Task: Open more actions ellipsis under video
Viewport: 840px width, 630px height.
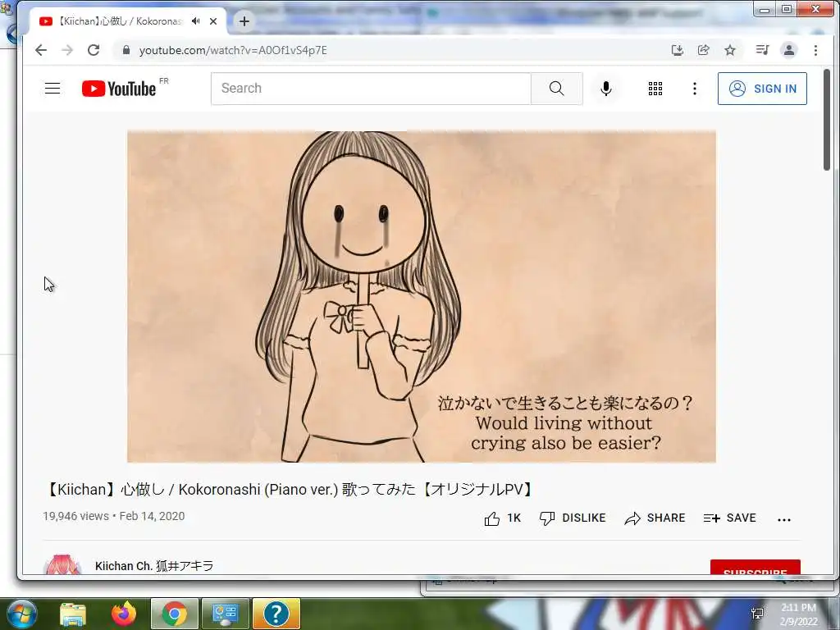Action: (783, 519)
